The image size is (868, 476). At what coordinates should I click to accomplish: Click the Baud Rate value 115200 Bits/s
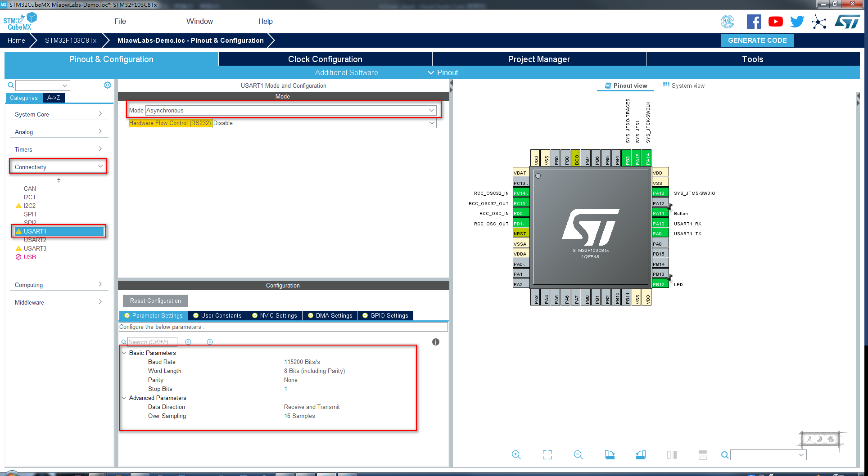point(302,362)
